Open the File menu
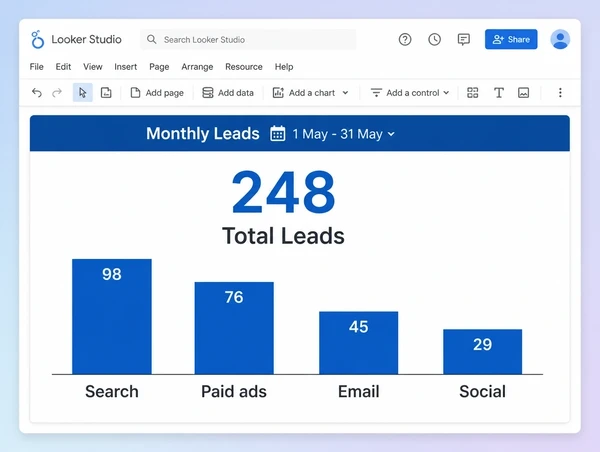 [x=37, y=67]
